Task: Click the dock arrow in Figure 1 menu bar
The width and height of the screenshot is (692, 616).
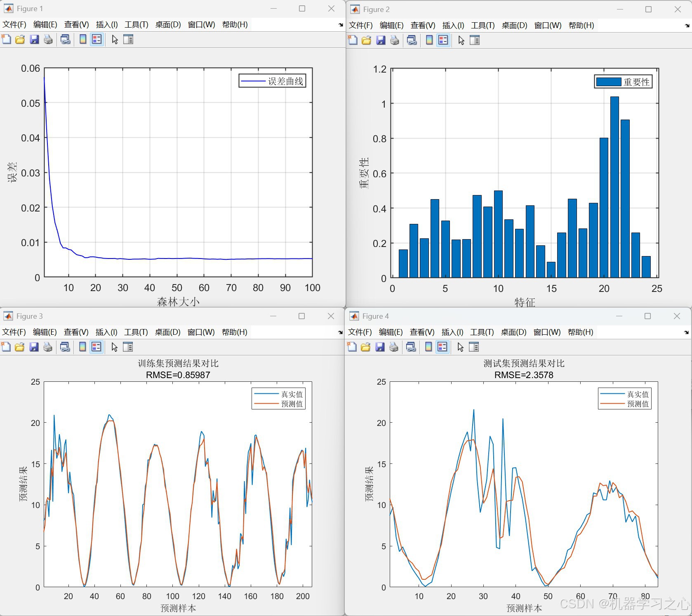Action: 341,25
